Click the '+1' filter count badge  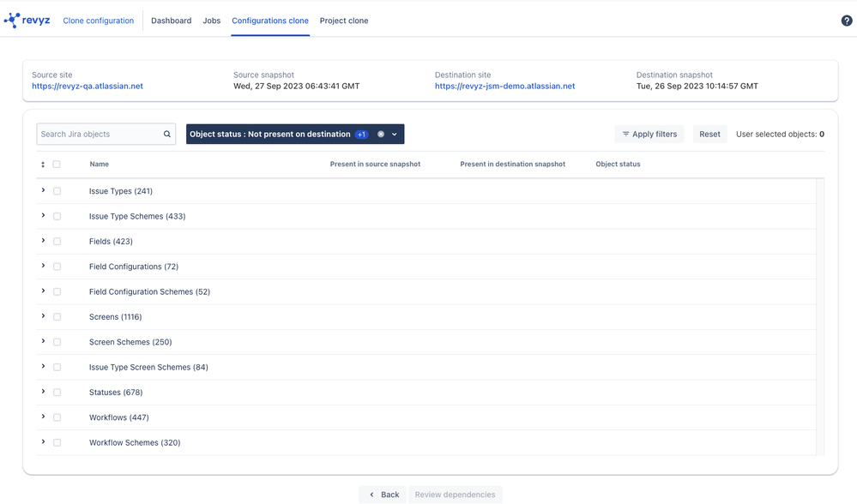click(x=361, y=135)
